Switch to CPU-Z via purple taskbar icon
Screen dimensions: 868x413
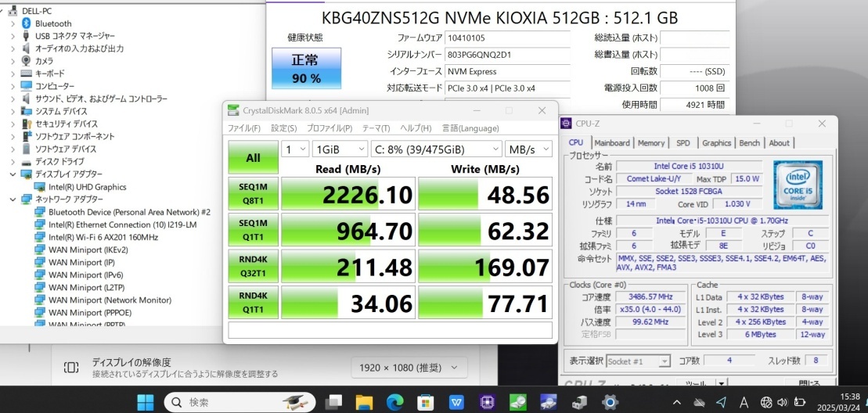(x=487, y=402)
